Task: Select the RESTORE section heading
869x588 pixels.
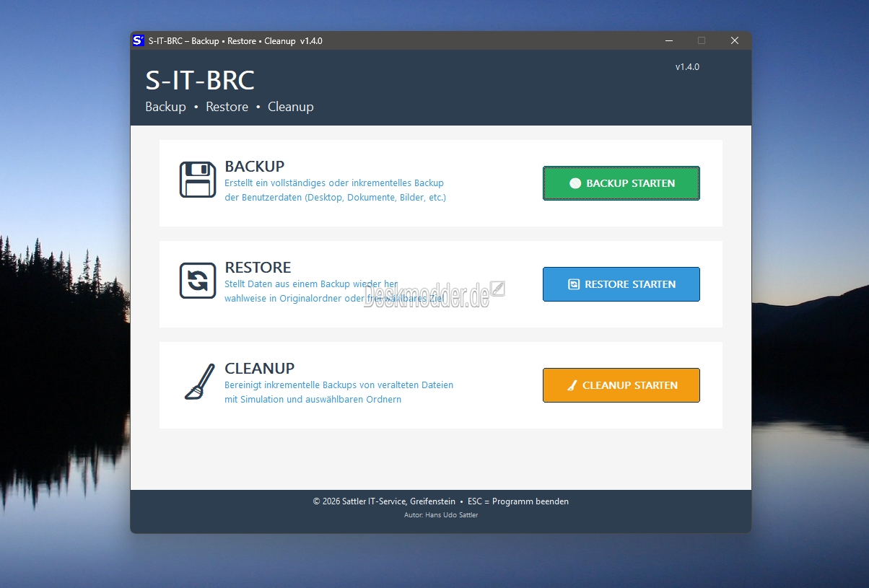Action: tap(258, 267)
